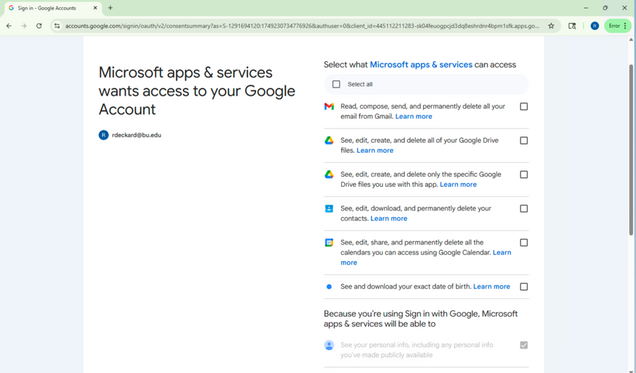Check the Google Calendar access checkbox

pos(524,243)
